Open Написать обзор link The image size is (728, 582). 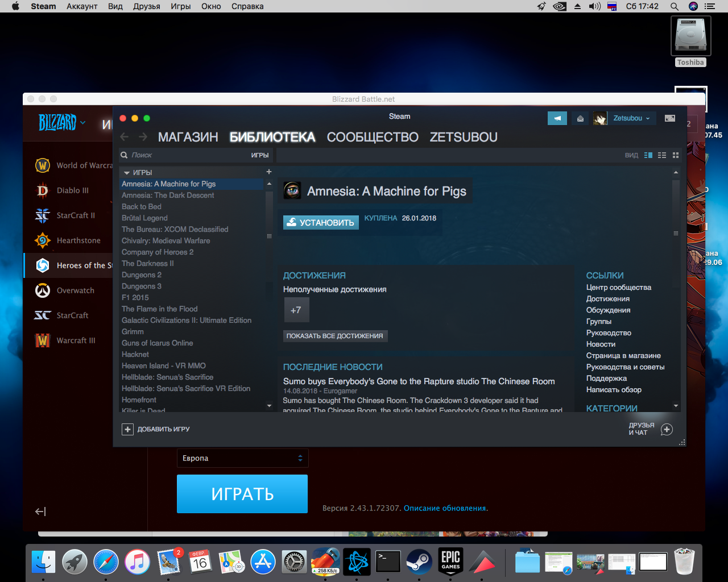[614, 390]
